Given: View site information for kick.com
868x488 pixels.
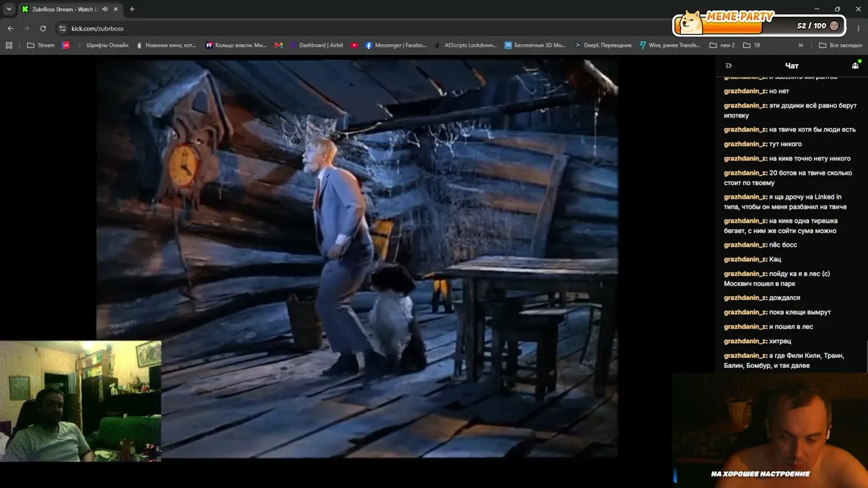Looking at the screenshot, I should click(x=62, y=28).
